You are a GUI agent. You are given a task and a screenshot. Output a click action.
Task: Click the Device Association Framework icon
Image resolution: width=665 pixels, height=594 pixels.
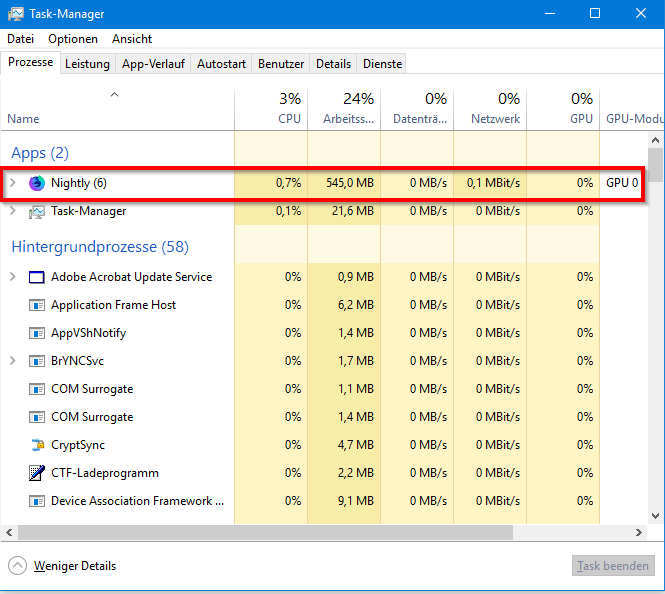click(37, 501)
